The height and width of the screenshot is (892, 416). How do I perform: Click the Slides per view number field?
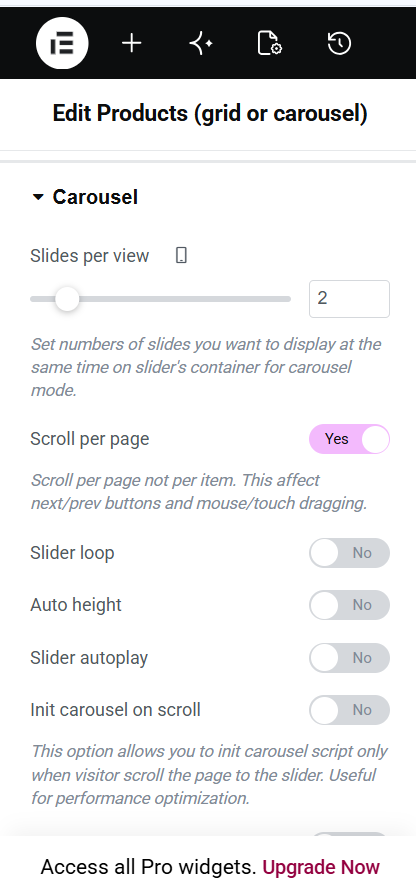coord(349,299)
